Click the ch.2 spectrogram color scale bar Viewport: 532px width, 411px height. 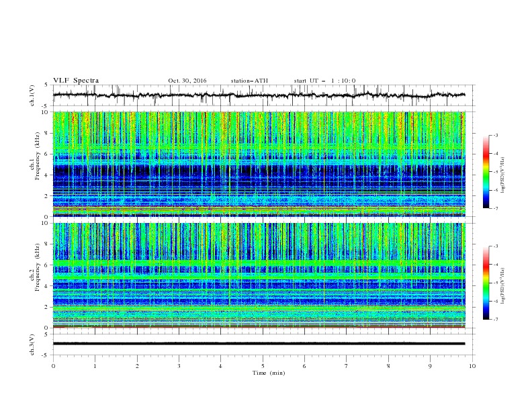pos(486,283)
